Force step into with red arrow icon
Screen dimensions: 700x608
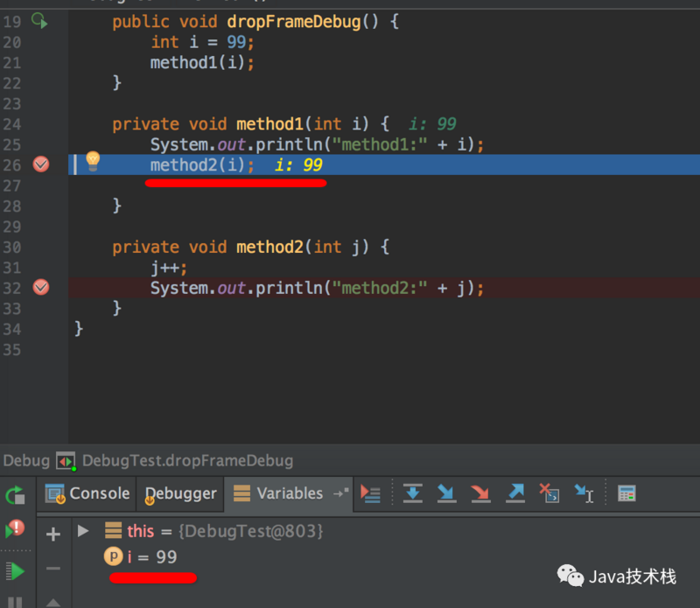[x=478, y=493]
